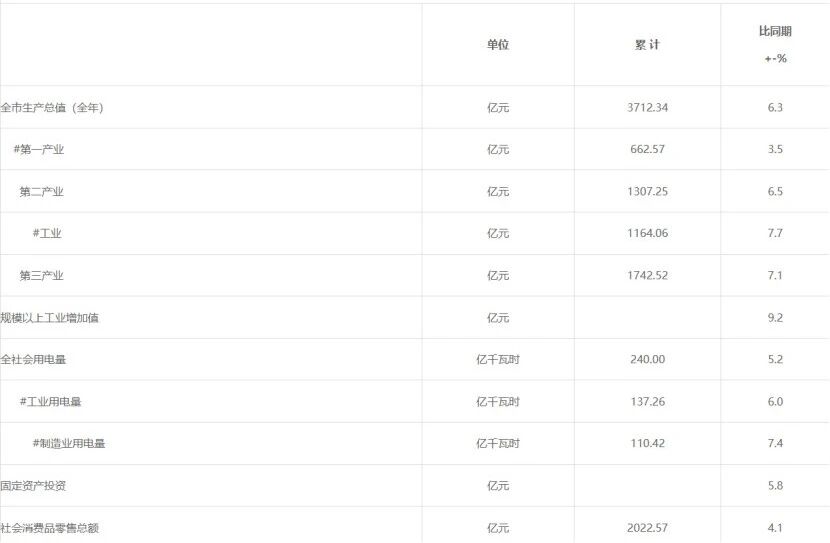Click the 固定资产投资 row label
The height and width of the screenshot is (543, 830).
(x=34, y=486)
